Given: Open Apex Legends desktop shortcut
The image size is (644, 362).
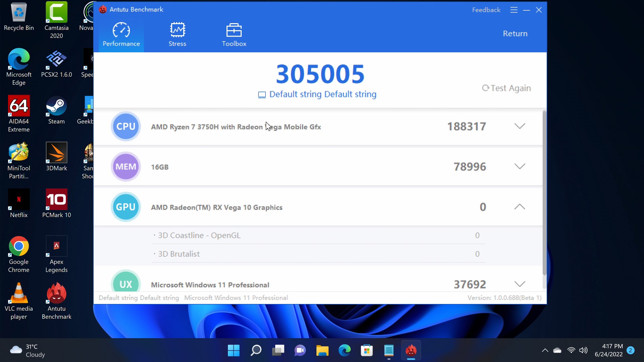Looking at the screenshot, I should coord(56,254).
